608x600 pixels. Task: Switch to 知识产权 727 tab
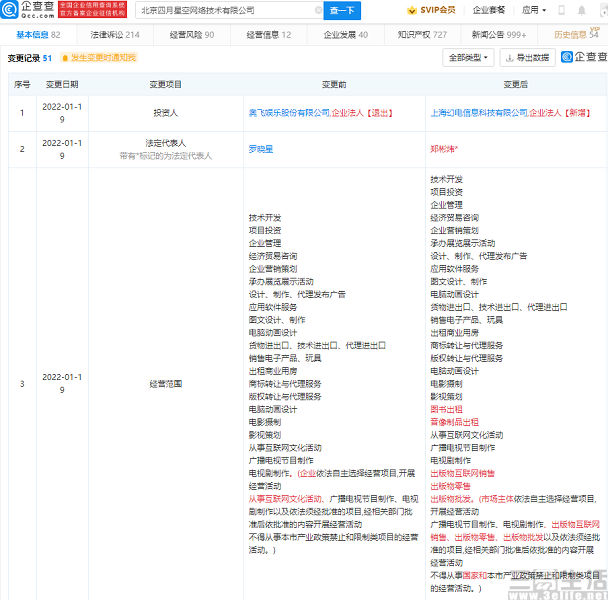coord(422,35)
